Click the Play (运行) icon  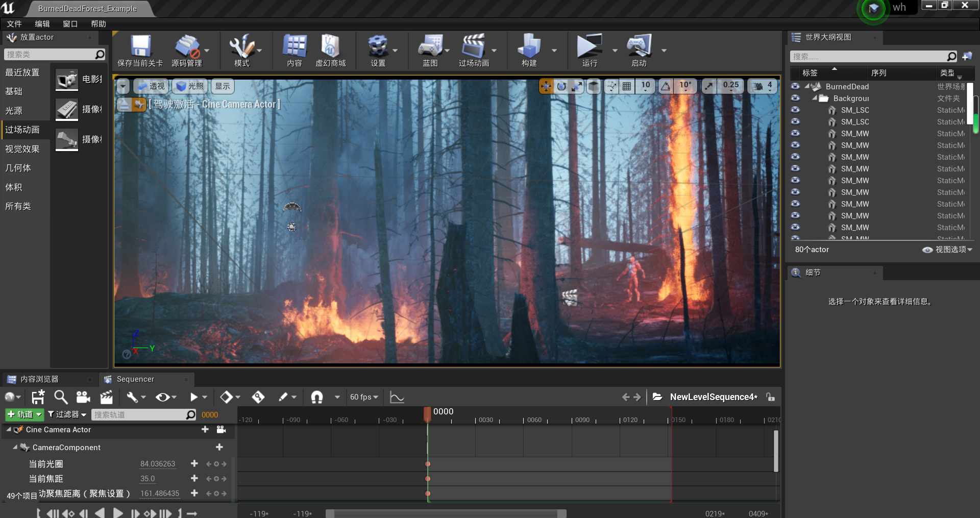point(590,46)
